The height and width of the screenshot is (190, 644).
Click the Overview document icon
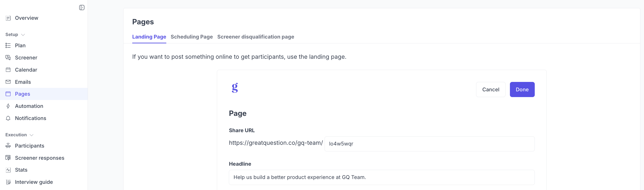pyautogui.click(x=8, y=18)
